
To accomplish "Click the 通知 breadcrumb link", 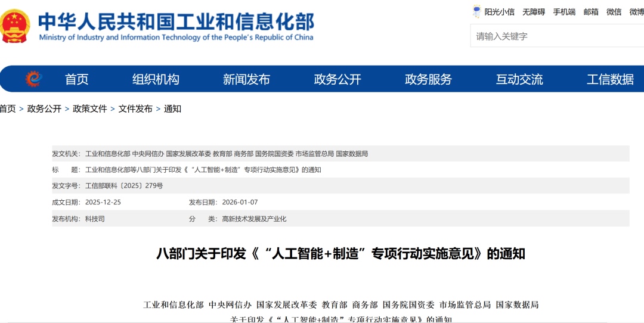I will pyautogui.click(x=172, y=108).
